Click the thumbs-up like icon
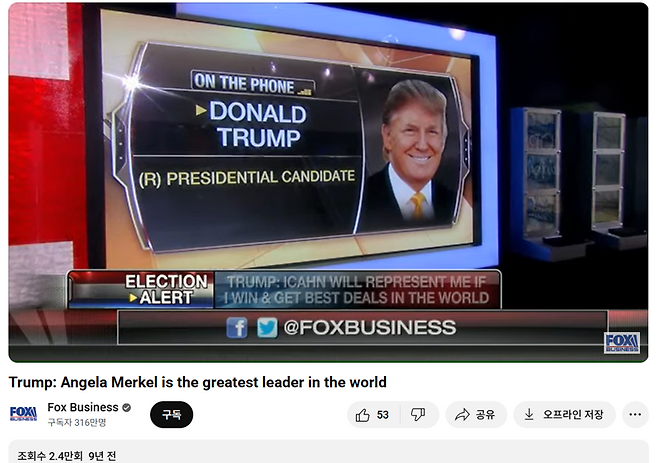Screen dimensions: 658x463 tap(363, 415)
